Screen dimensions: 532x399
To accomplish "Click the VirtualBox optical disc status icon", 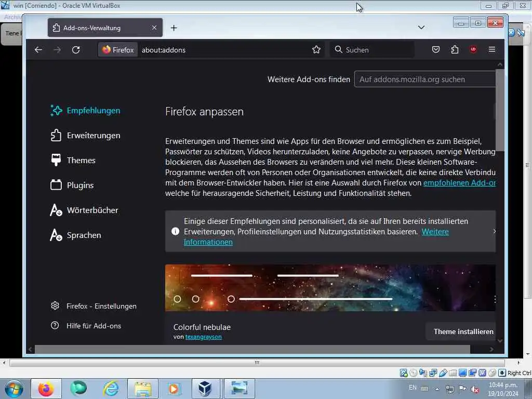I will click(413, 373).
